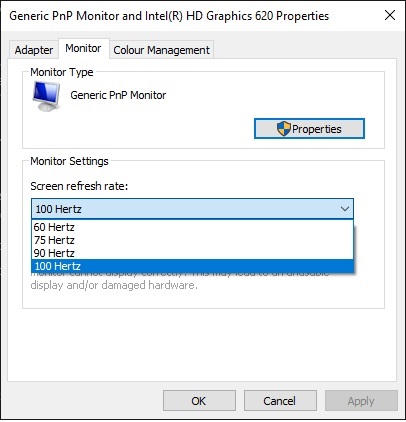The image size is (406, 422).
Task: Click the Screen refresh rate label
Action: point(79,186)
